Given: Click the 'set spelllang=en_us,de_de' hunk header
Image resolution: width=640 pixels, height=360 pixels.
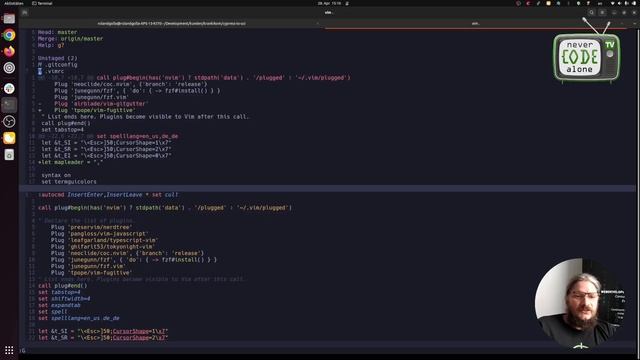Looking at the screenshot, I should point(108,136).
